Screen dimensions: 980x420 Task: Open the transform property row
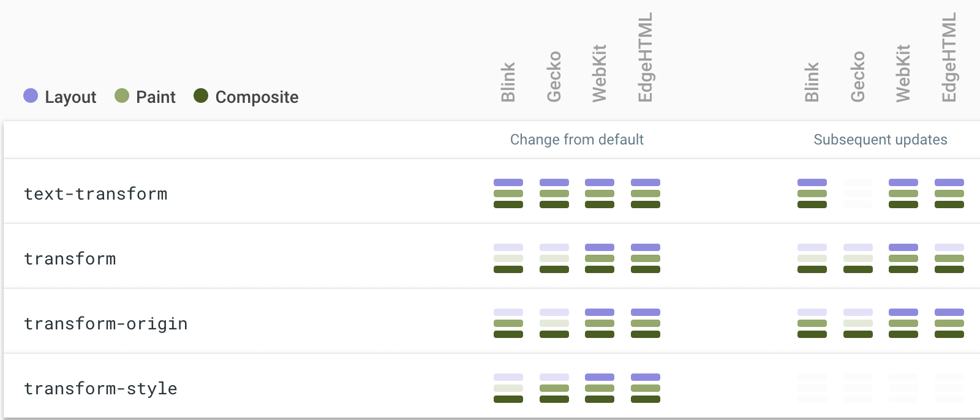pos(70,259)
